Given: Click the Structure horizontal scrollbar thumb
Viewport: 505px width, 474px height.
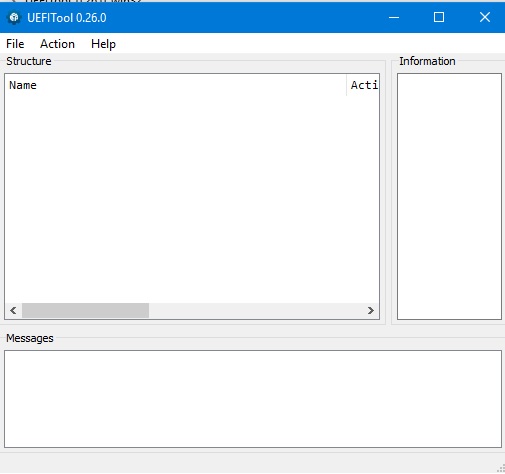Looking at the screenshot, I should click(85, 310).
